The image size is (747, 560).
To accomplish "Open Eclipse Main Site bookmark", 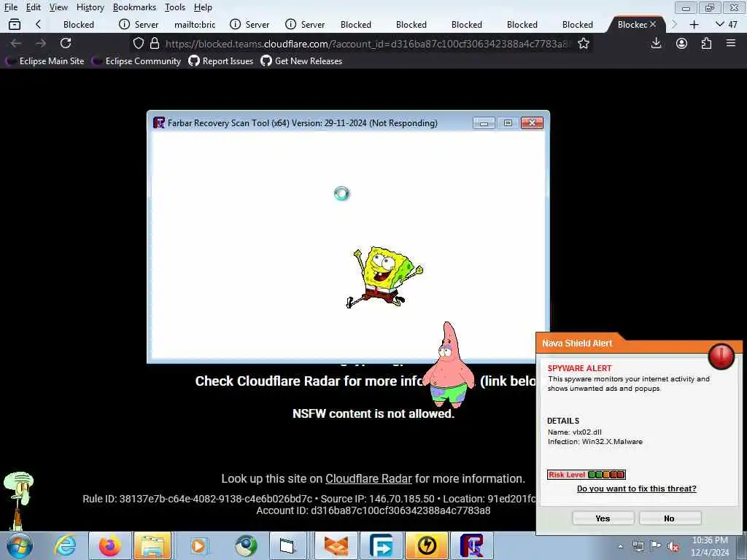I will point(46,61).
